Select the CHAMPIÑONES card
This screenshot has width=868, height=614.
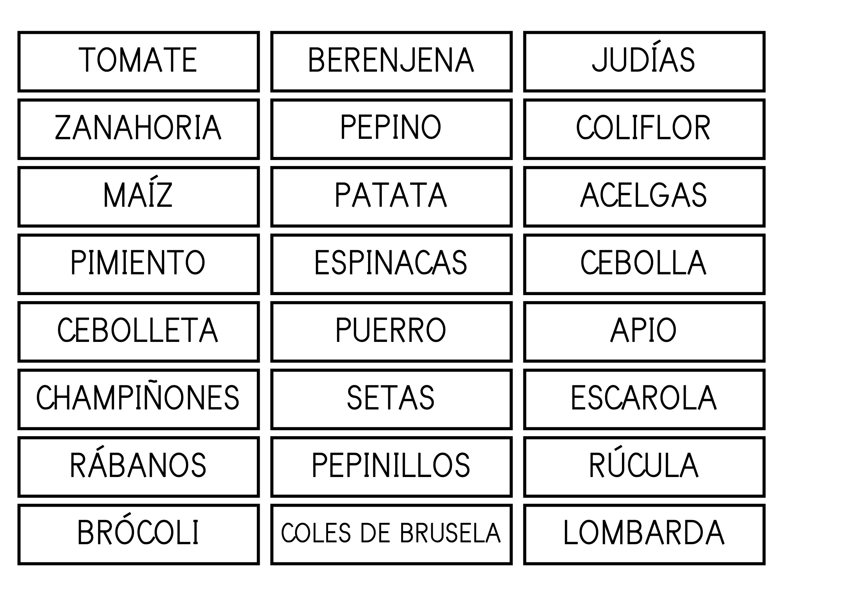[x=138, y=399]
